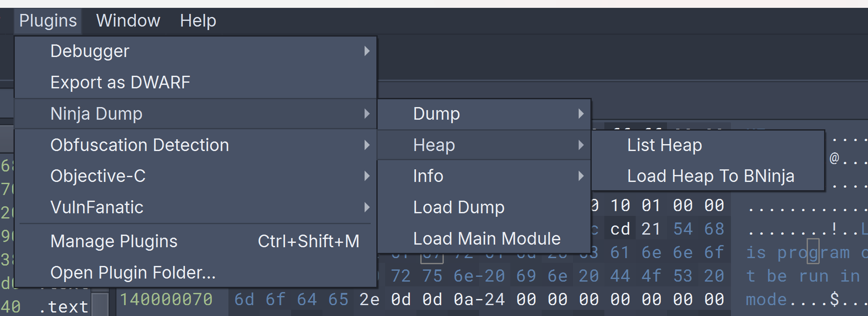Open VulnFanatic plugin submenu
868x316 pixels.
pyautogui.click(x=195, y=207)
